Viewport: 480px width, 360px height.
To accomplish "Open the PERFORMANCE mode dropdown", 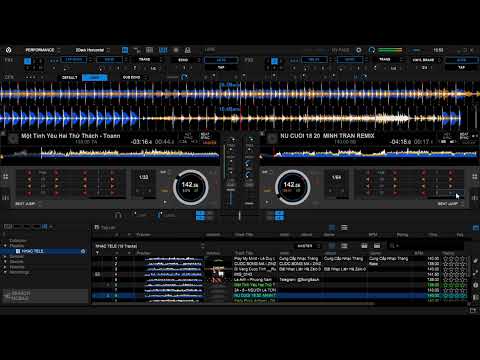I will (43, 50).
